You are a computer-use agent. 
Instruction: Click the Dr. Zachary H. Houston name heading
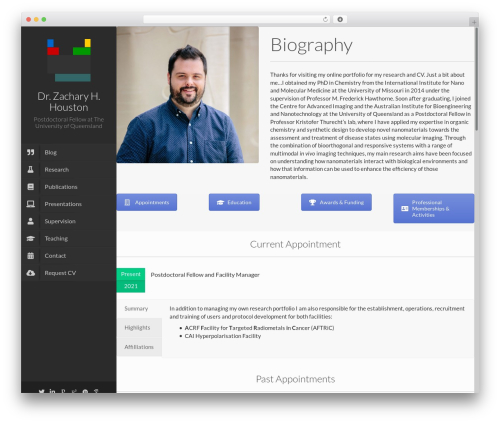(69, 102)
